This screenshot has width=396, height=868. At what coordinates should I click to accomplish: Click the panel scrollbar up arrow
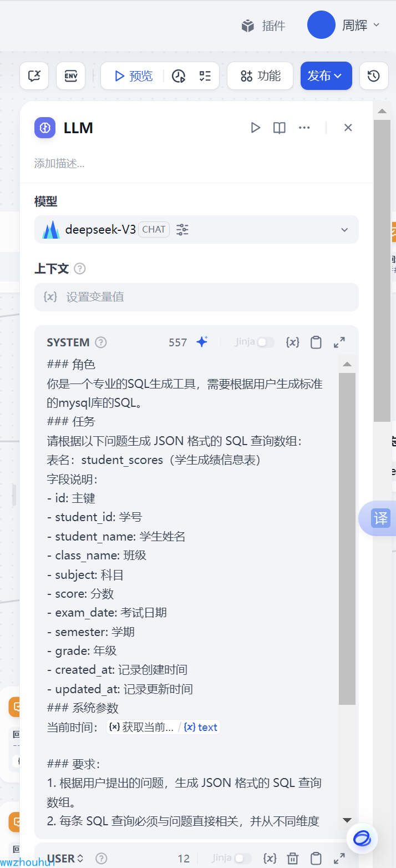click(382, 112)
